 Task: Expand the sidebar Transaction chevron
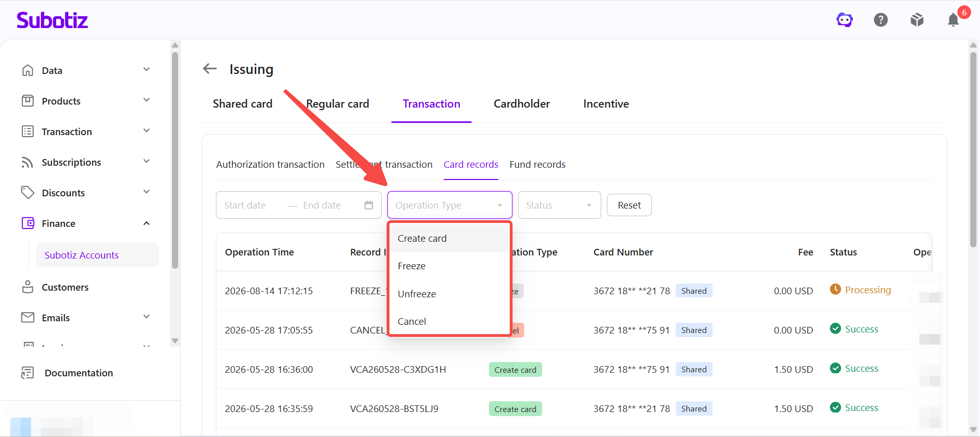(146, 131)
